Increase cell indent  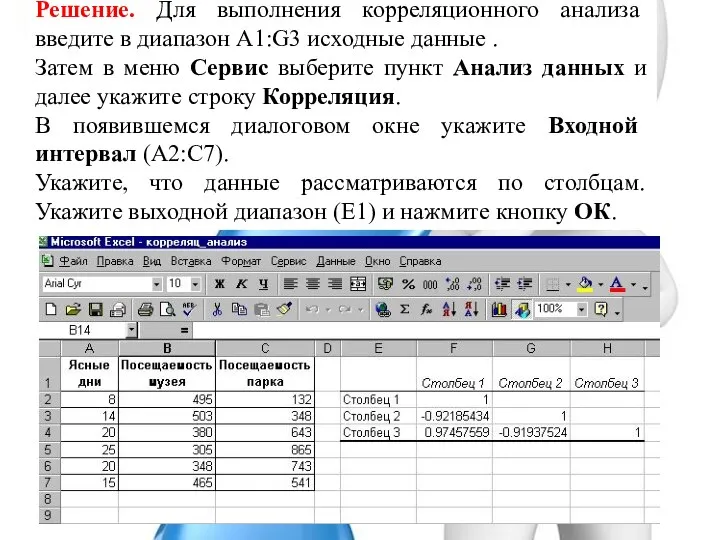pyautogui.click(x=524, y=284)
